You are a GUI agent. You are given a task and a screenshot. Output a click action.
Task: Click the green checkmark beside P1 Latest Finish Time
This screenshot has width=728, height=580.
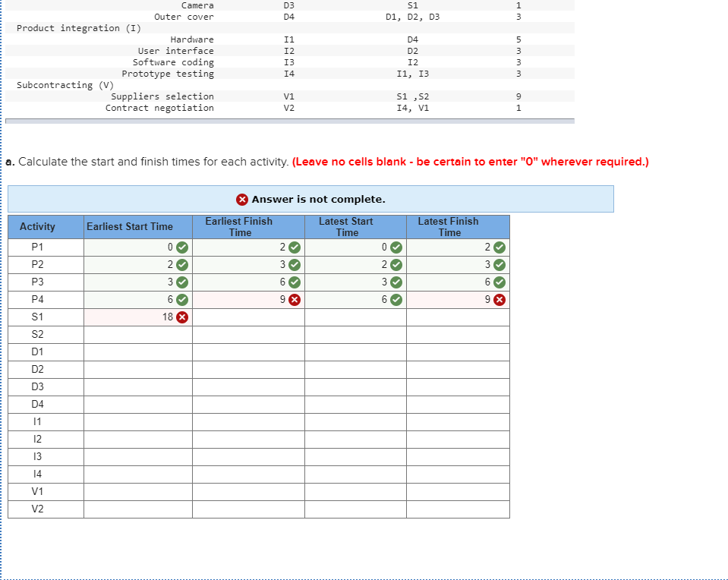497,247
